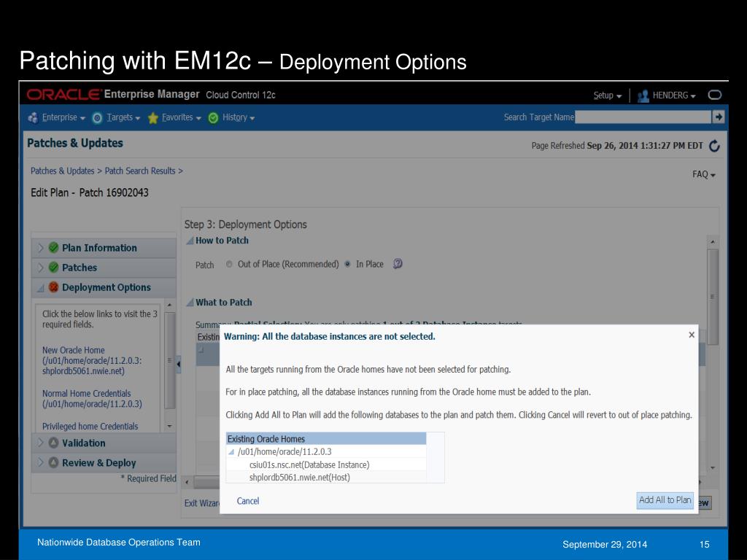This screenshot has height=560, width=747.
Task: Click the red error icon beside Deployment Options
Action: 54,287
